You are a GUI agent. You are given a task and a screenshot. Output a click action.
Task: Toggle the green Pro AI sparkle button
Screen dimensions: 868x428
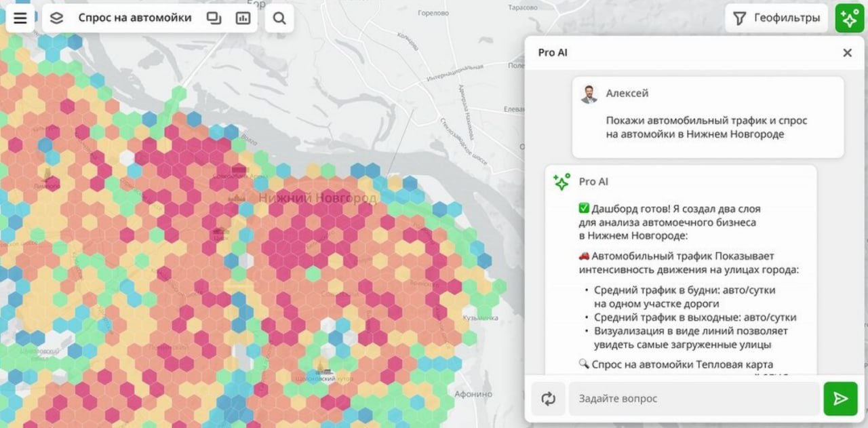pos(849,18)
